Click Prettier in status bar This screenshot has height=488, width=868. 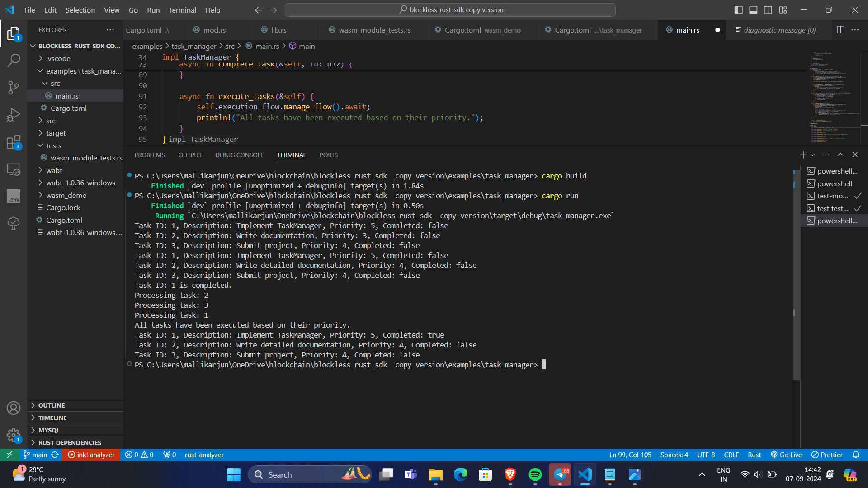pyautogui.click(x=827, y=455)
